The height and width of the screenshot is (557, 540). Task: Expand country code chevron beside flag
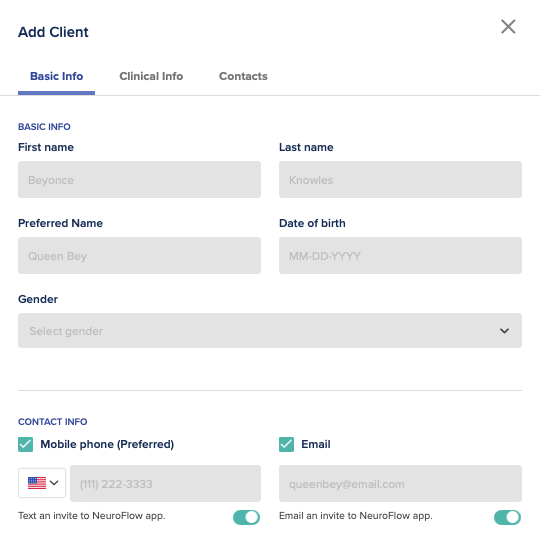click(x=54, y=483)
